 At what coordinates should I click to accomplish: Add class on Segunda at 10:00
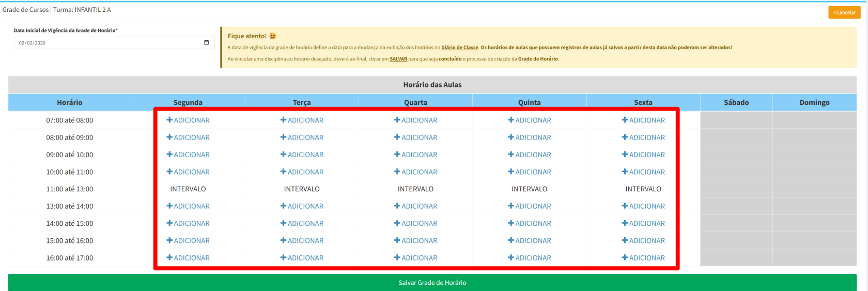pyautogui.click(x=188, y=172)
